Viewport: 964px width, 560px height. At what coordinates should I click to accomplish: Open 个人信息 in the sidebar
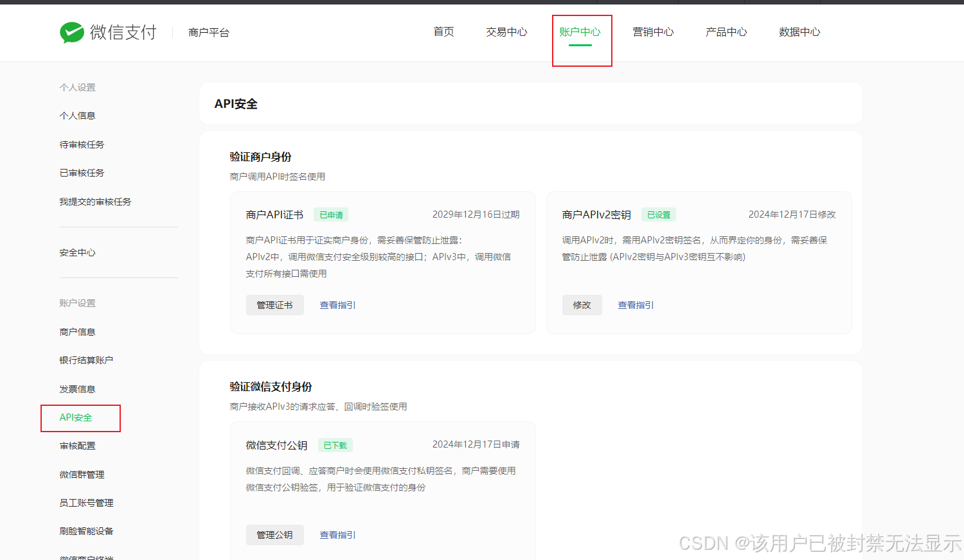point(78,116)
